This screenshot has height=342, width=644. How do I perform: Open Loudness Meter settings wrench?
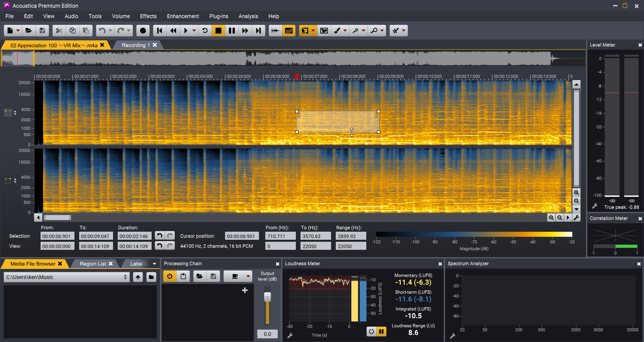290,336
